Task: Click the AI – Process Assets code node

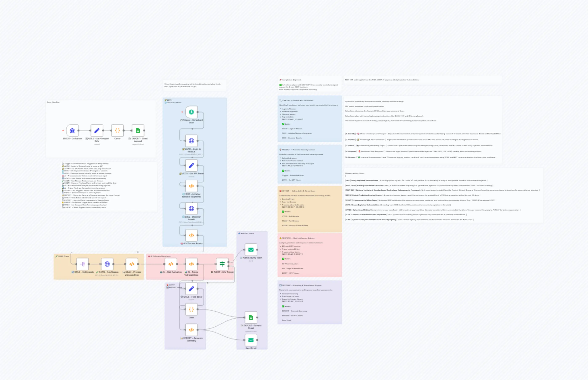Action: pyautogui.click(x=191, y=235)
